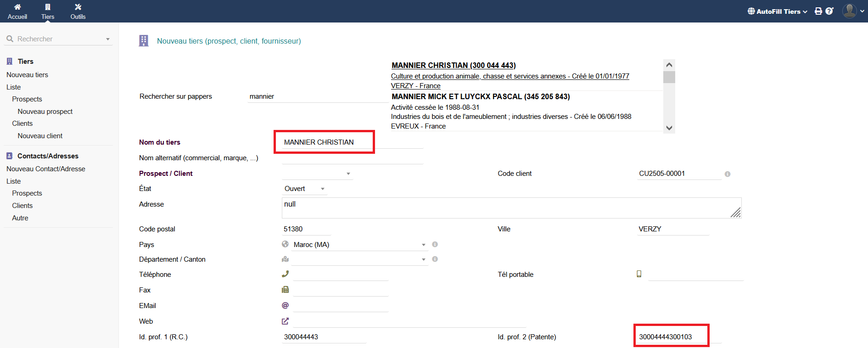Screen dimensions: 868x348
Task: Open Nouveau prospect in sidebar
Action: pyautogui.click(x=45, y=112)
